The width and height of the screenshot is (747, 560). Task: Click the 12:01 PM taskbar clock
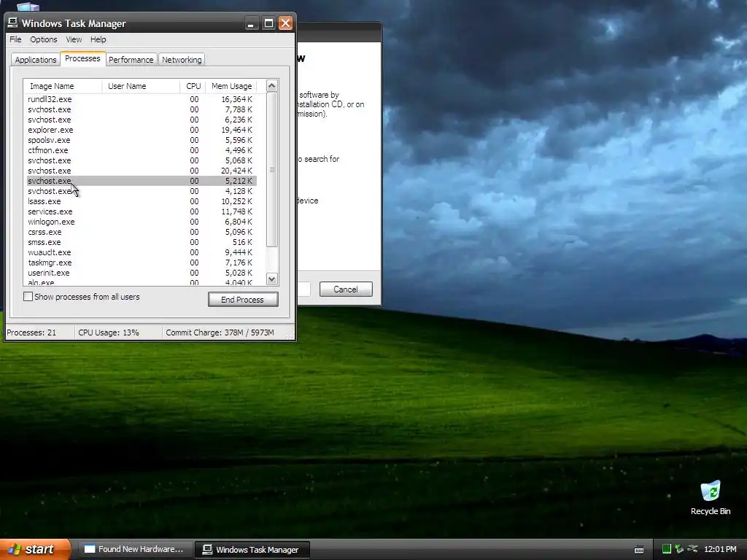coord(720,549)
